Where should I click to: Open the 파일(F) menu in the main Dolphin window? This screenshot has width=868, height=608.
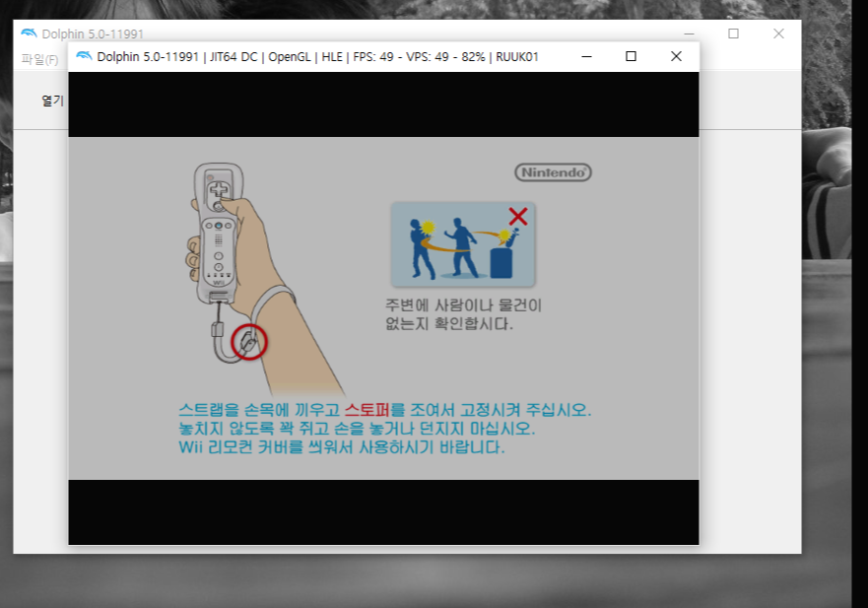tap(39, 59)
